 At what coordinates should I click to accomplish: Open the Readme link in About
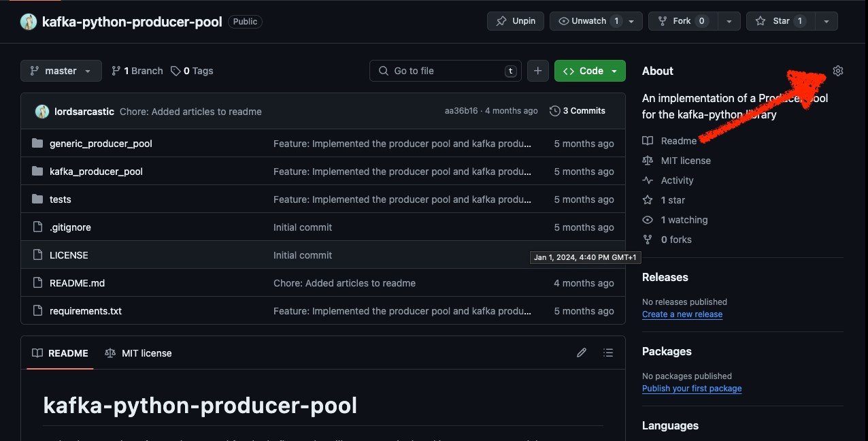679,141
